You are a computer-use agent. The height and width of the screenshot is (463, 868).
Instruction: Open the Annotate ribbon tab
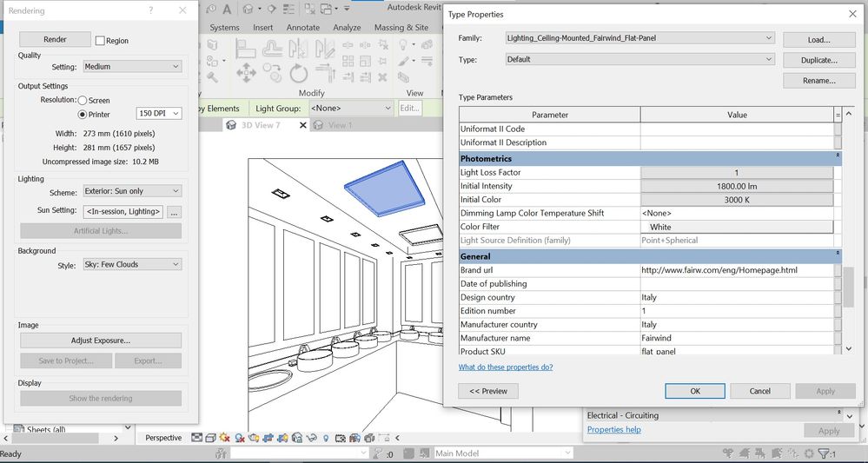(x=303, y=27)
